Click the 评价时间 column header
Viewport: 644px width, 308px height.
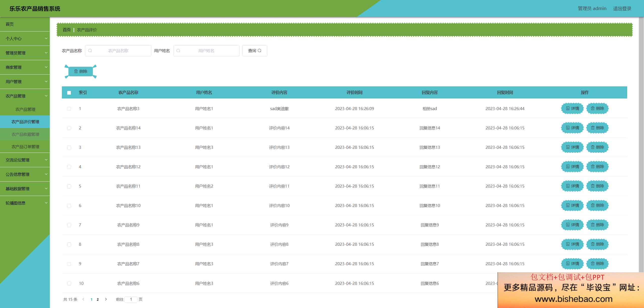(354, 92)
